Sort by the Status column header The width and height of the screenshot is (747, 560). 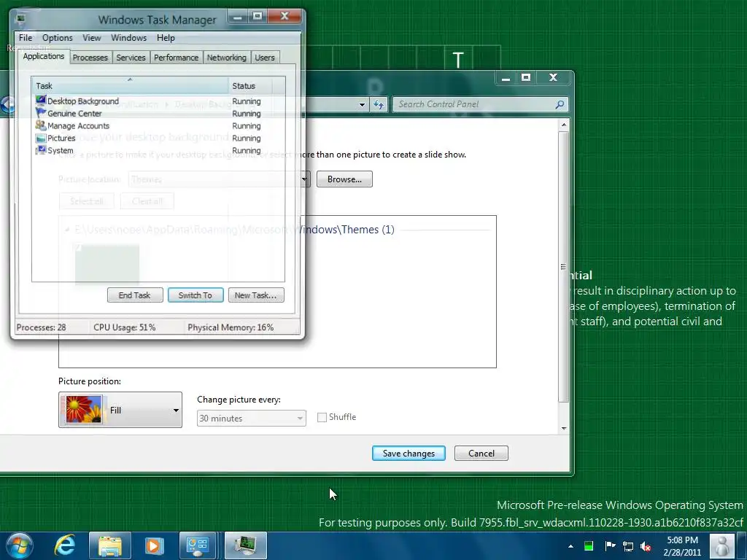point(250,86)
